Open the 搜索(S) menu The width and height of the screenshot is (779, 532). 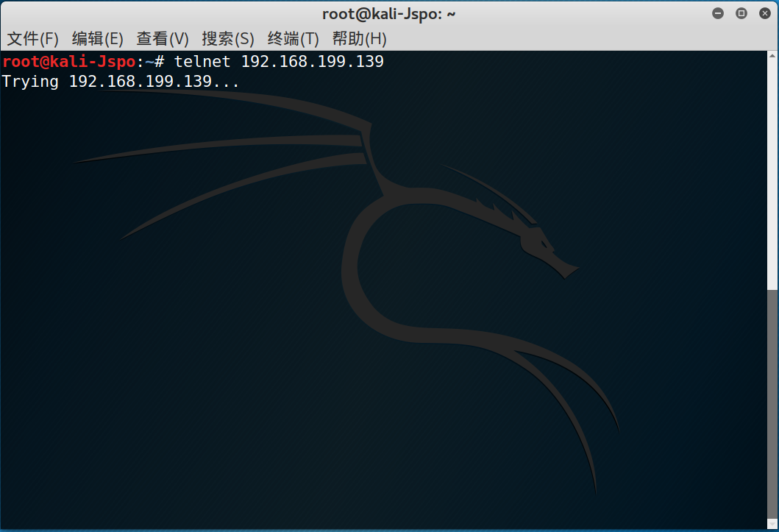pyautogui.click(x=227, y=39)
